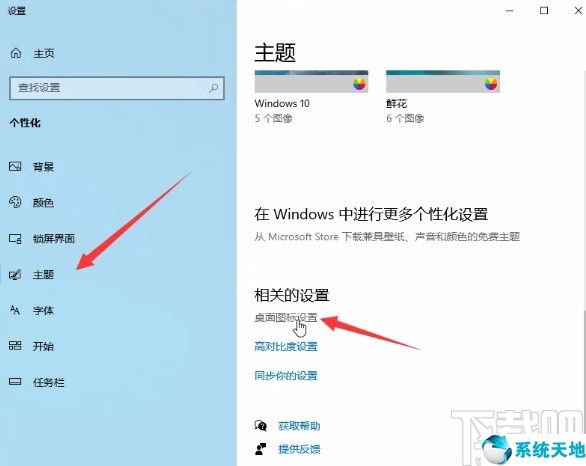Click the color wheel on Windows 10 theme
This screenshot has height=466, width=586.
coord(360,84)
